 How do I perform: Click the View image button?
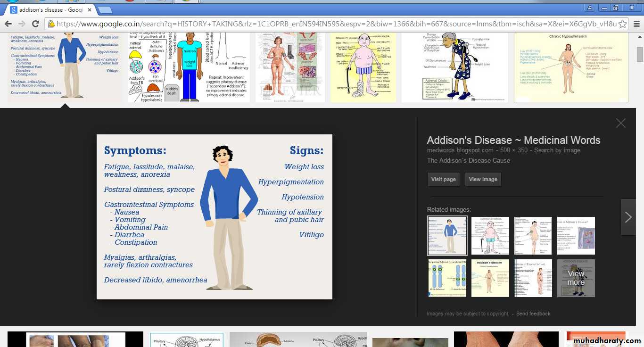[x=483, y=179]
